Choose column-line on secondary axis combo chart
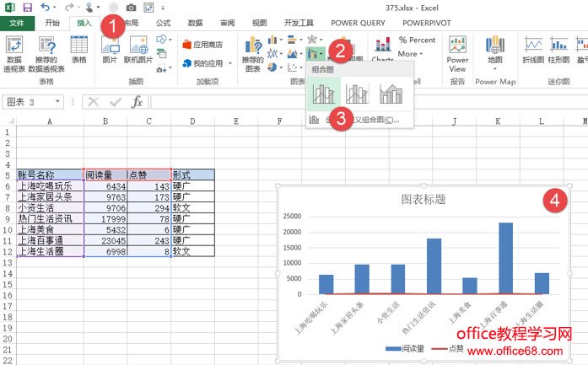The width and height of the screenshot is (588, 365). coord(357,94)
